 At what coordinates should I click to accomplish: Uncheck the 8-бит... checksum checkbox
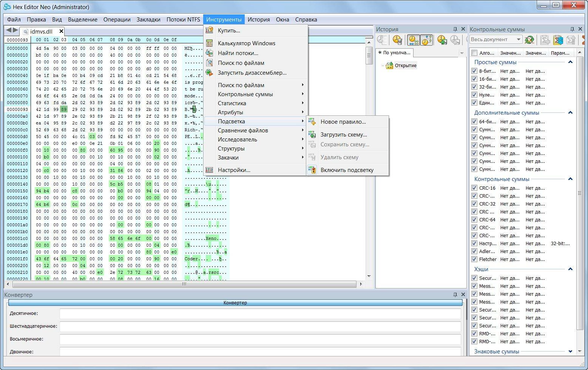click(474, 71)
